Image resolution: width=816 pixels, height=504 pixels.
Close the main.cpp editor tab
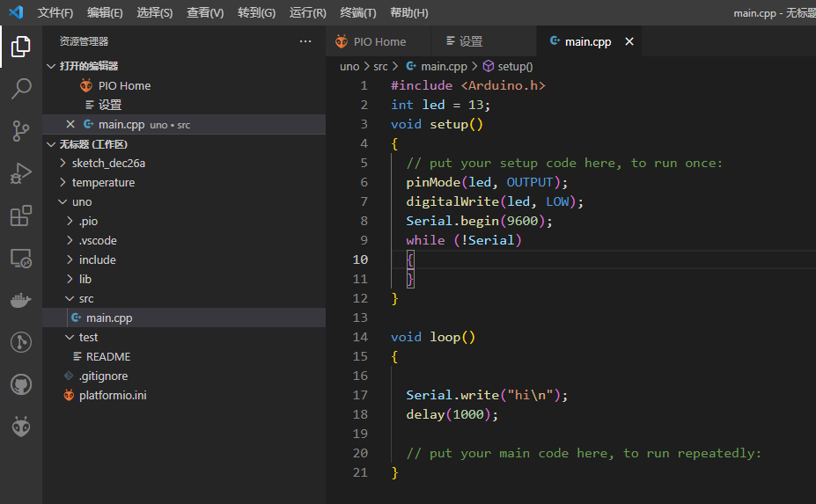(x=629, y=41)
